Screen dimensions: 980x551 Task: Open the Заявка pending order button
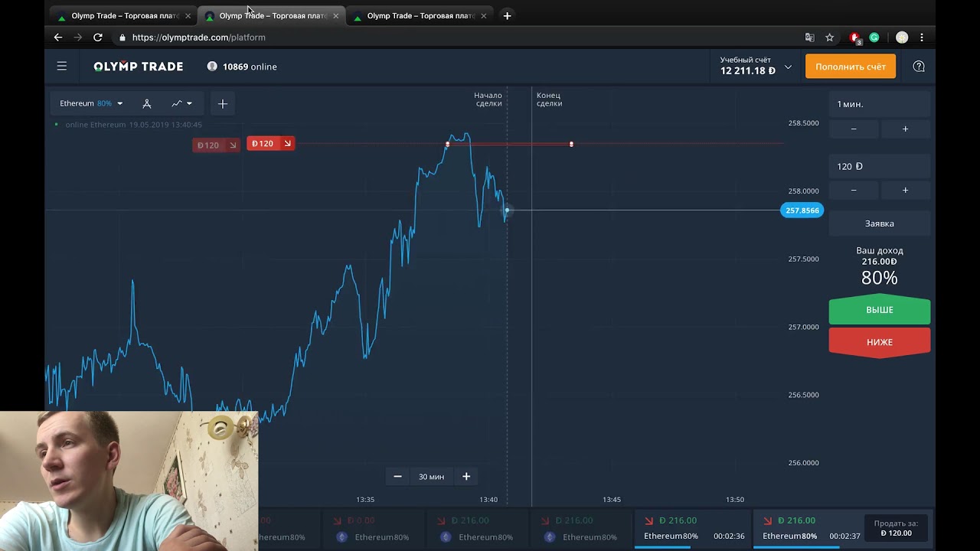pyautogui.click(x=880, y=223)
